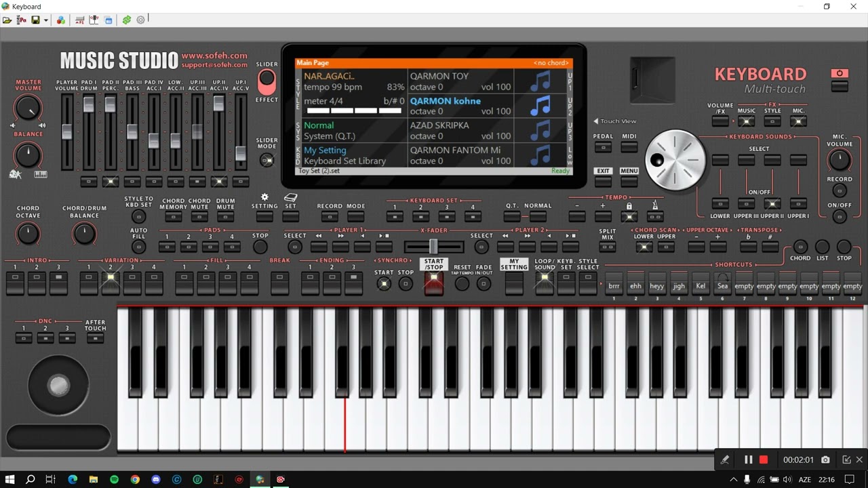The height and width of the screenshot is (488, 868).
Task: Toggle the Slider Mode button
Action: pos(267,160)
